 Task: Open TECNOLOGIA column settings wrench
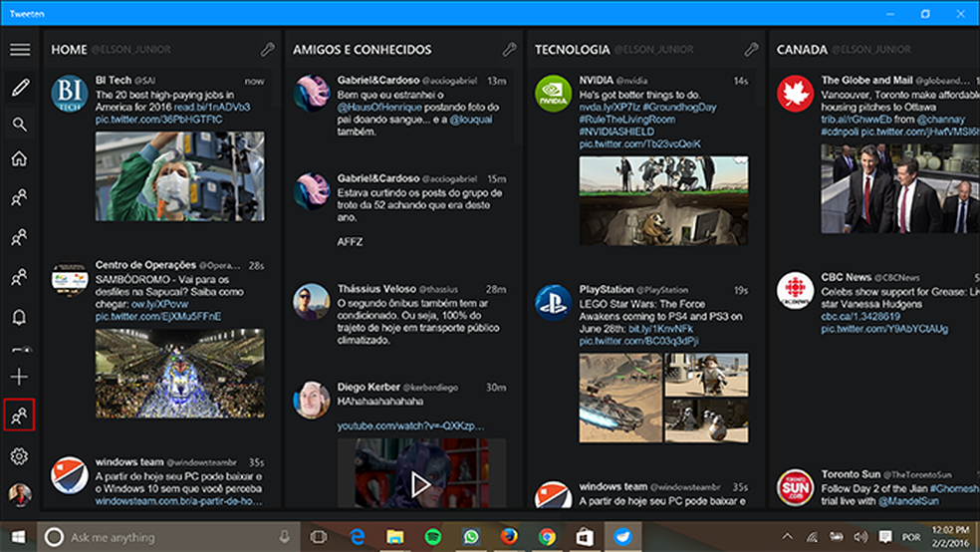751,50
